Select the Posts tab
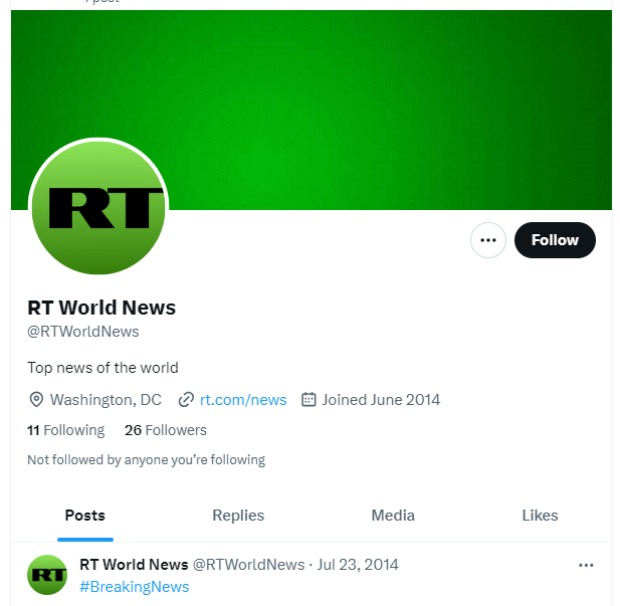 85,515
